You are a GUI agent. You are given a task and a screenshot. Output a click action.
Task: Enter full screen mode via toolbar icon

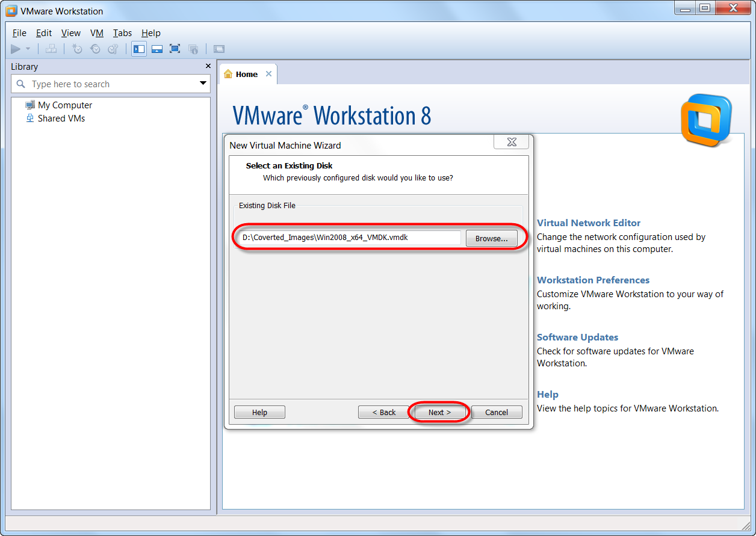[175, 49]
